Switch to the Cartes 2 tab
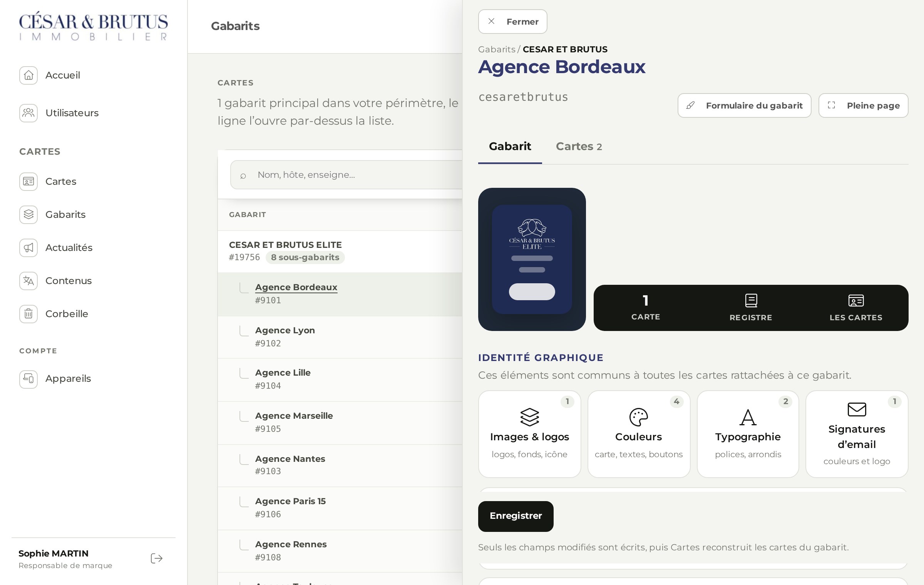 click(x=579, y=147)
